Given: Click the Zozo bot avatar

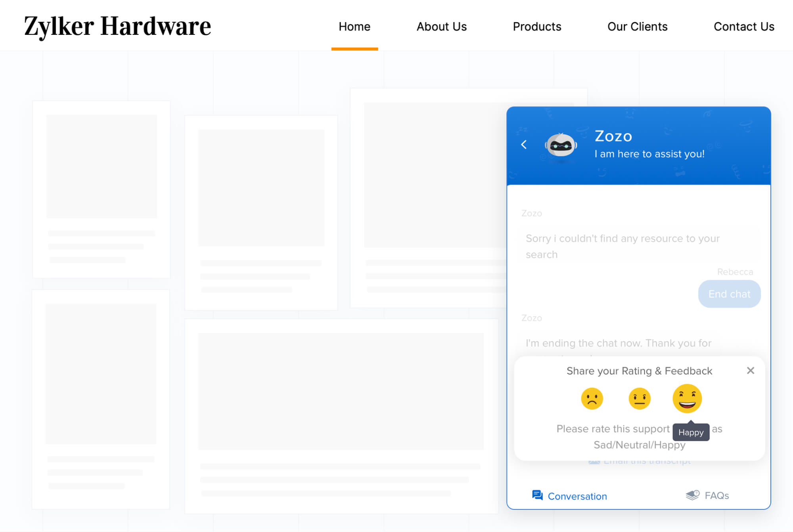Looking at the screenshot, I should point(561,145).
